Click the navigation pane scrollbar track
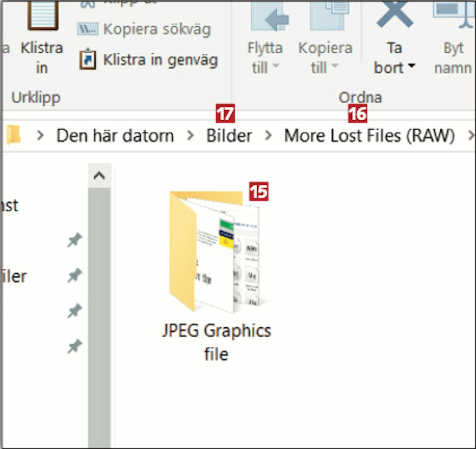The image size is (476, 449). point(99,318)
